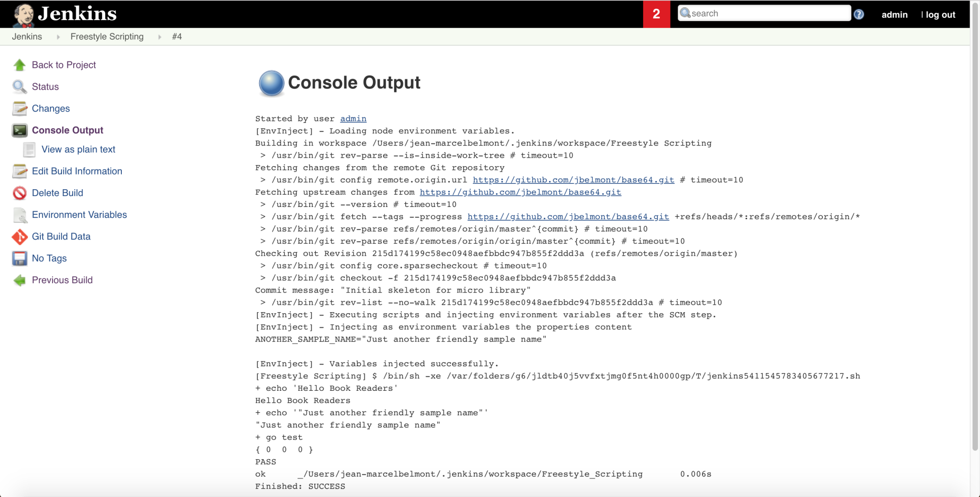
Task: Click the blue build status ball
Action: [271, 83]
